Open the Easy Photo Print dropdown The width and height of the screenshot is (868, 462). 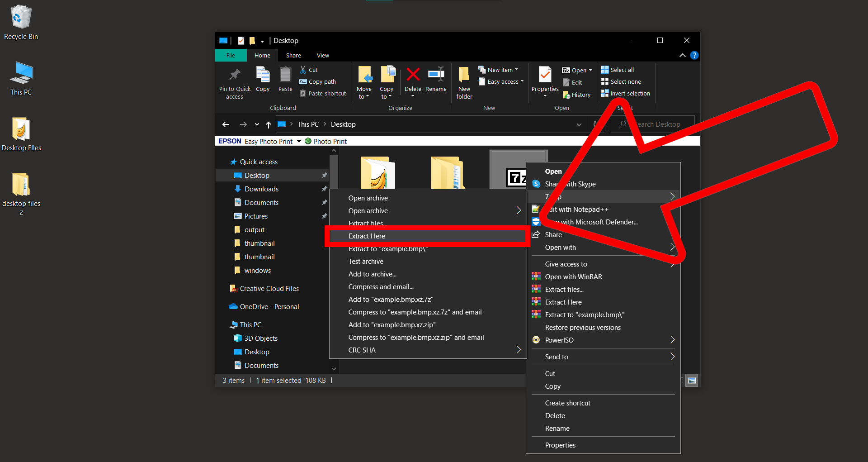pyautogui.click(x=298, y=141)
